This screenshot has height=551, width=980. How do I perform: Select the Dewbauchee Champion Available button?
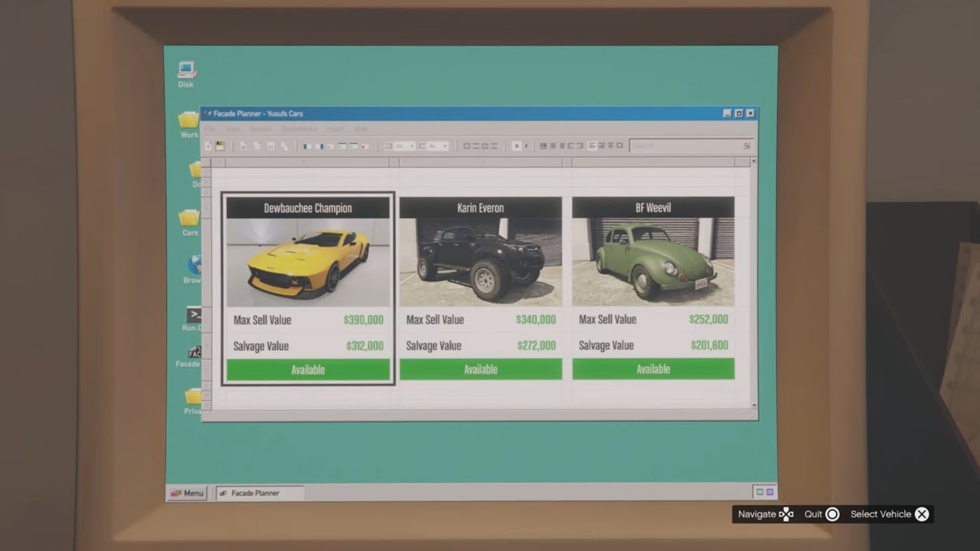point(308,370)
